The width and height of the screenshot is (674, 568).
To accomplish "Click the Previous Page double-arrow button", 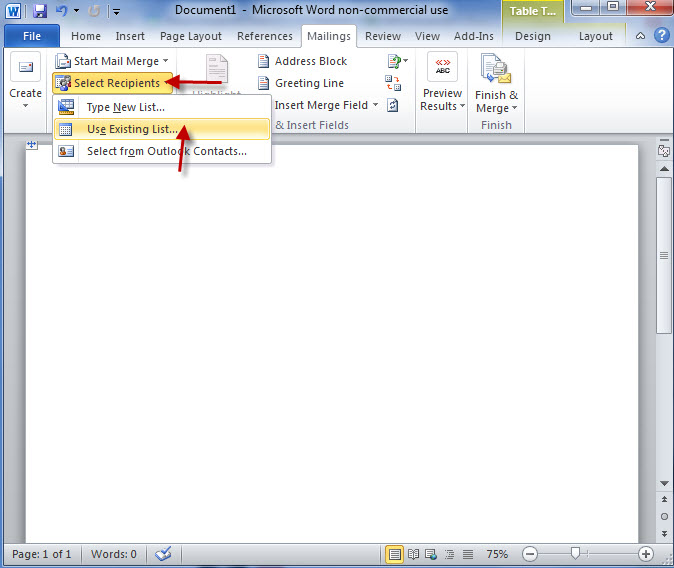I will 664,499.
